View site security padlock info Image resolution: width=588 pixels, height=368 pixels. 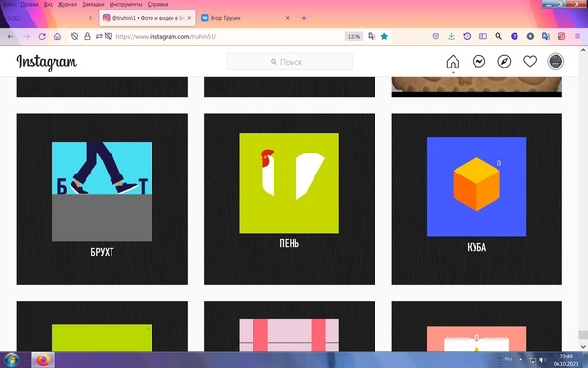[87, 36]
